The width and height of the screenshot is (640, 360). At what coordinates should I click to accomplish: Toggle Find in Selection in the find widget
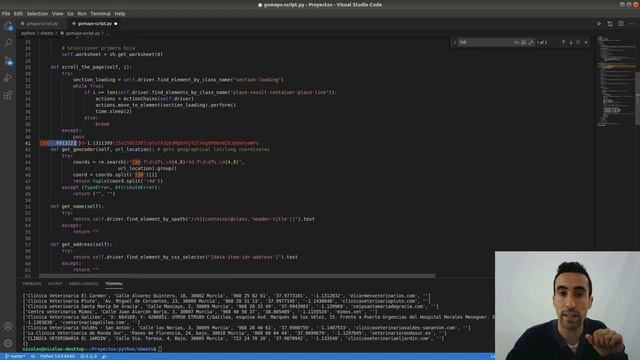pyautogui.click(x=578, y=42)
